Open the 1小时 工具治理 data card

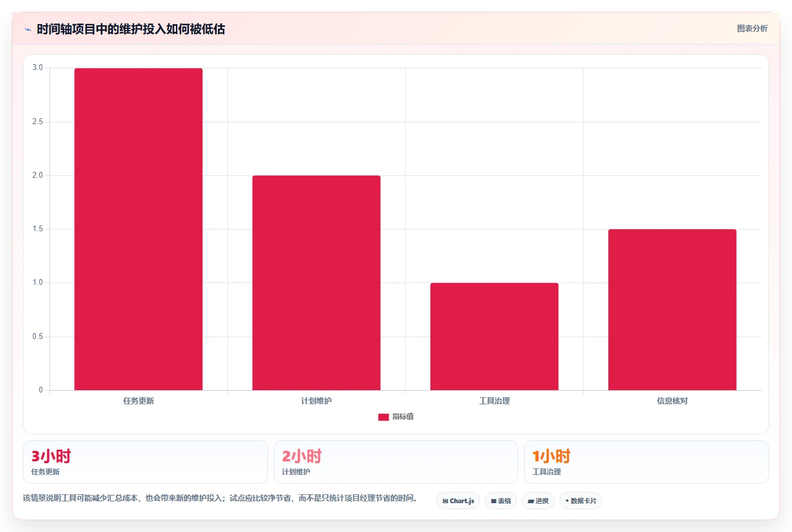click(x=647, y=462)
